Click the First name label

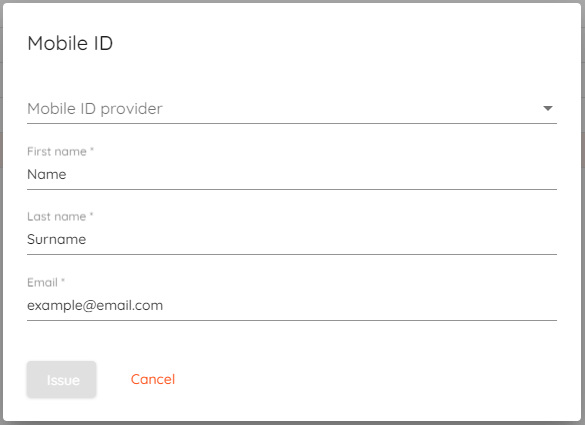coord(57,151)
